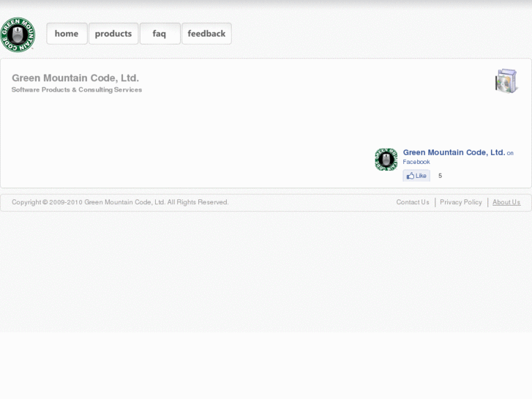
Task: Open the Privacy Policy footer link
Action: tap(461, 202)
